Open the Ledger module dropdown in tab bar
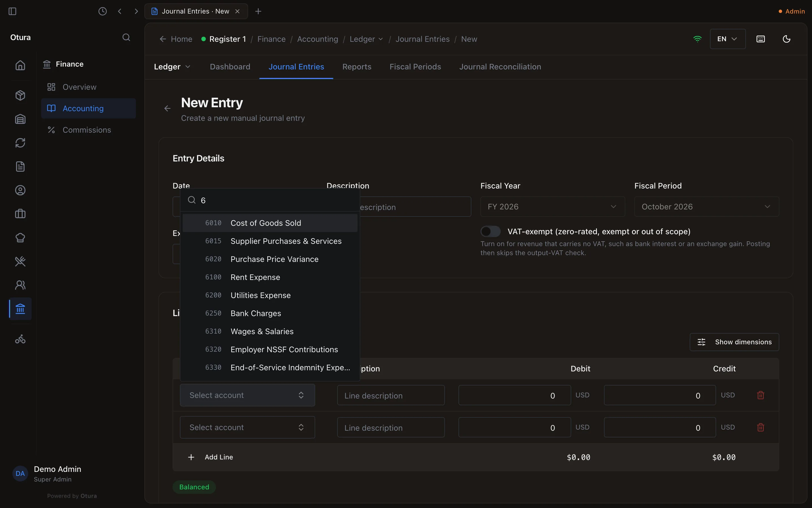Image resolution: width=812 pixels, height=508 pixels. click(x=172, y=67)
